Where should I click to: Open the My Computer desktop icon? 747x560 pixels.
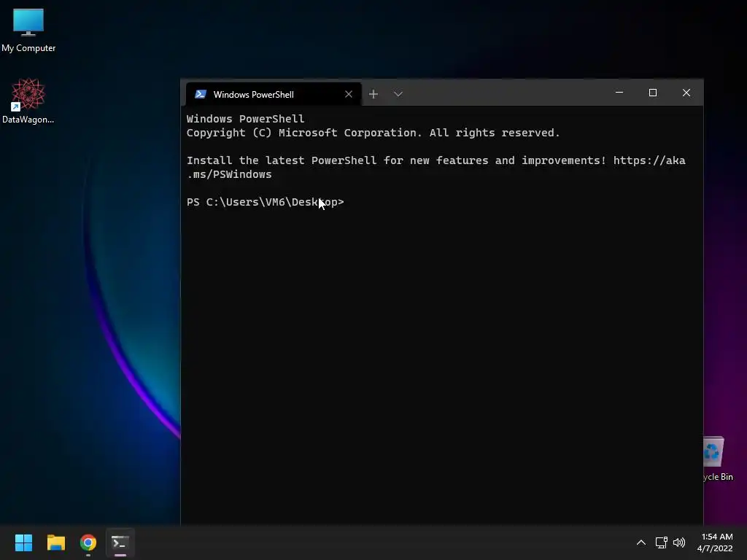[x=28, y=29]
